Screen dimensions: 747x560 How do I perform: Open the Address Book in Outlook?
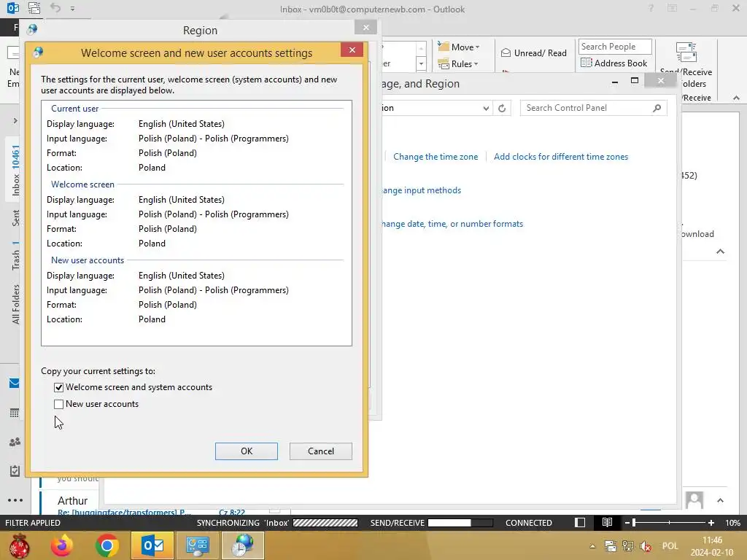[614, 63]
